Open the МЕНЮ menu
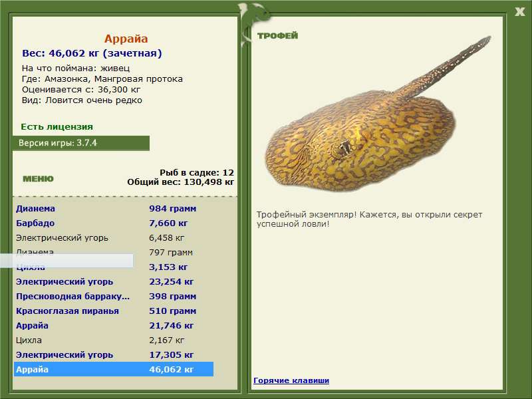 [38, 179]
